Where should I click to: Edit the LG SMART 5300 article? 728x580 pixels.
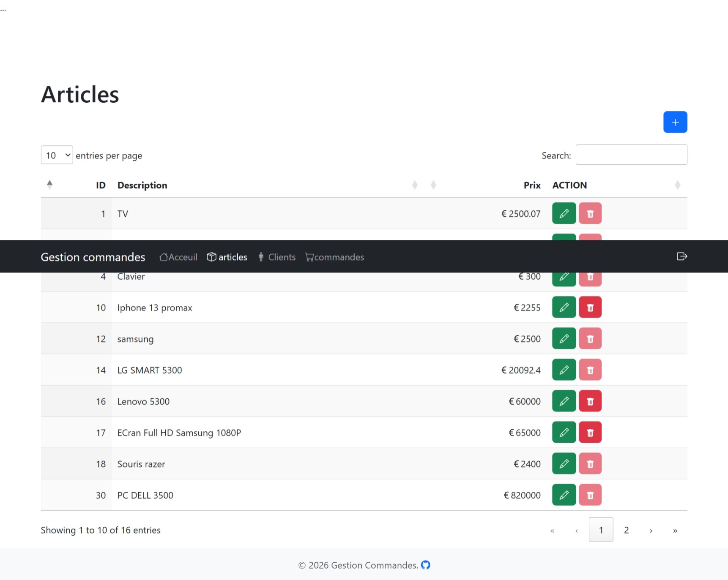pyautogui.click(x=564, y=370)
